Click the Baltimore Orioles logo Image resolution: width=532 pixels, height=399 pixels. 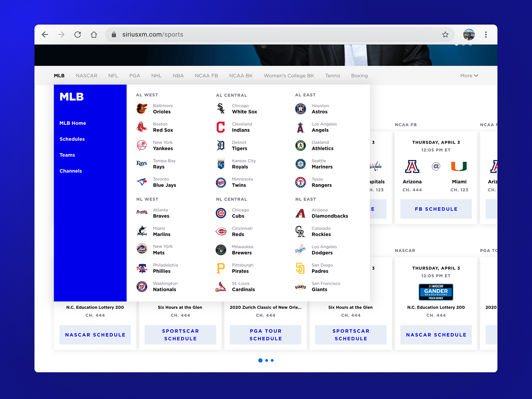(x=142, y=109)
